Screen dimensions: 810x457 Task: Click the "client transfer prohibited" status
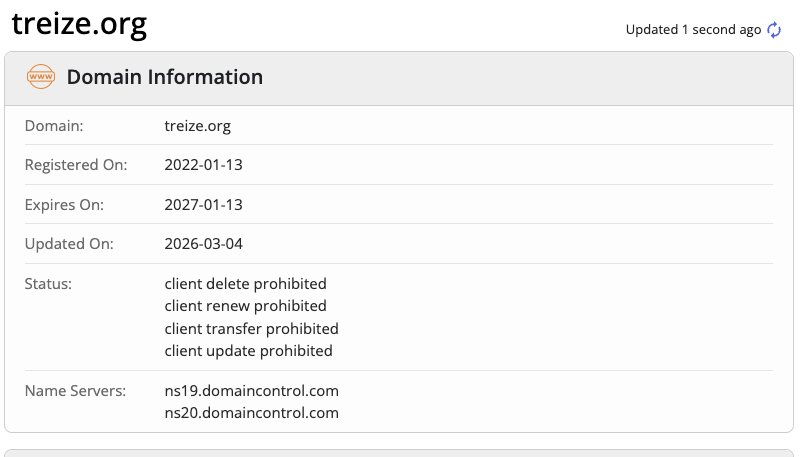pos(251,328)
